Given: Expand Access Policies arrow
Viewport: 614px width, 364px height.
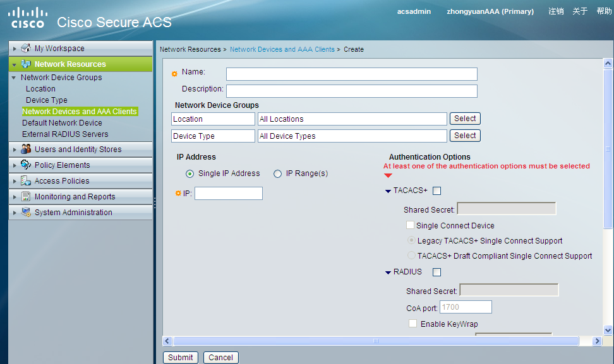Looking at the screenshot, I should point(15,181).
